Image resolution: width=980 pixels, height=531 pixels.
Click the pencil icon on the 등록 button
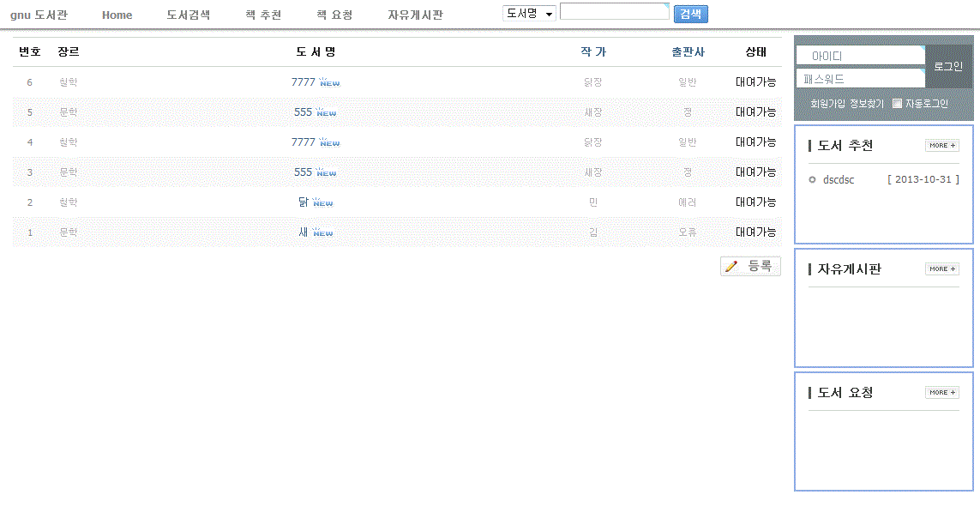[x=731, y=267]
